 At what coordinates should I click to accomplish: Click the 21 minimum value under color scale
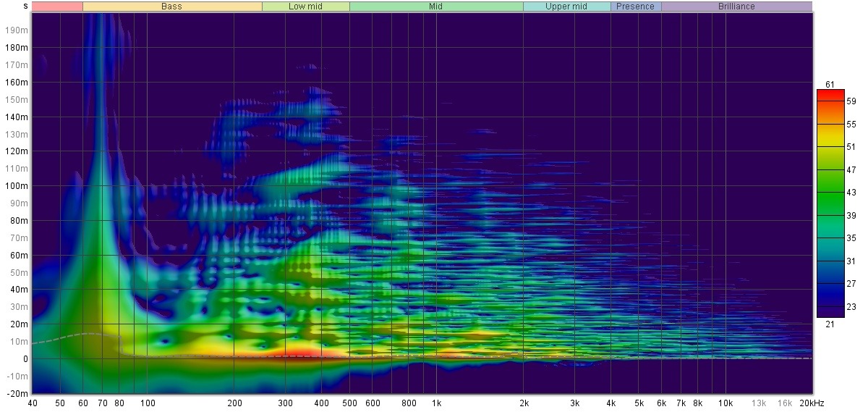[x=830, y=324]
